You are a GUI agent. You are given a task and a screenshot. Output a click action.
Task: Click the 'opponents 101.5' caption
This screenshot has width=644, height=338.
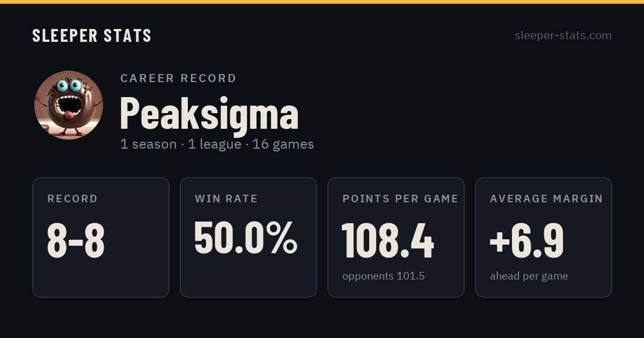pyautogui.click(x=383, y=276)
